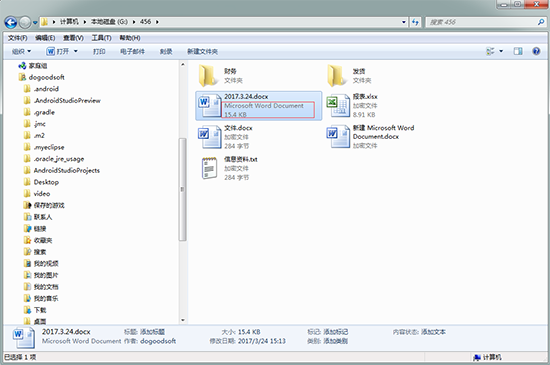Click the magnifier icon in search box

pyautogui.click(x=541, y=22)
